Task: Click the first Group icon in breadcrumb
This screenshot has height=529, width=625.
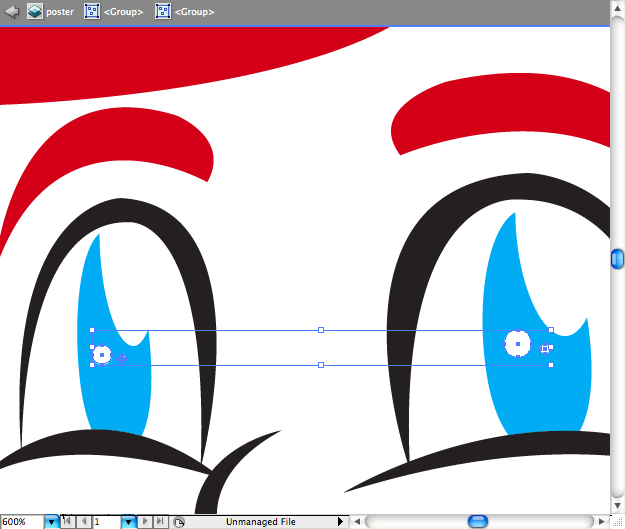Action: pos(92,11)
